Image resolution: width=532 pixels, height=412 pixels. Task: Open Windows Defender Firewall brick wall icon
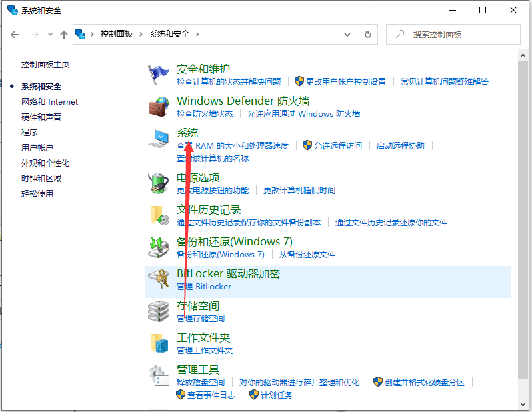pos(159,107)
